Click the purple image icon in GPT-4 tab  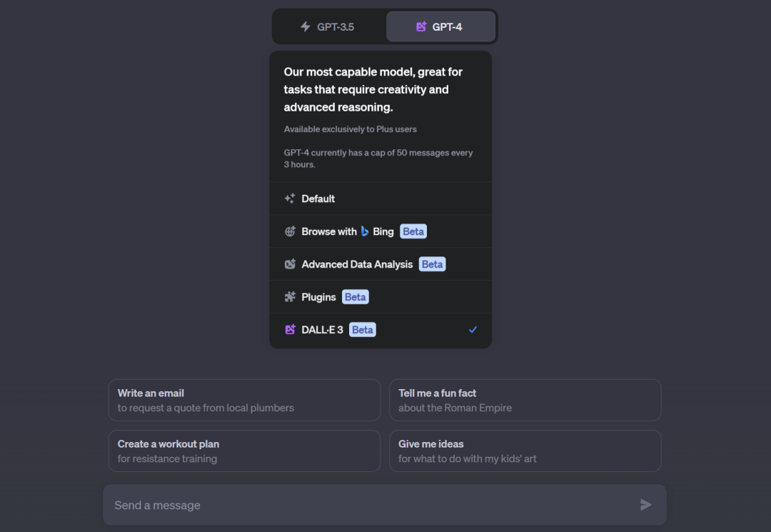(421, 26)
